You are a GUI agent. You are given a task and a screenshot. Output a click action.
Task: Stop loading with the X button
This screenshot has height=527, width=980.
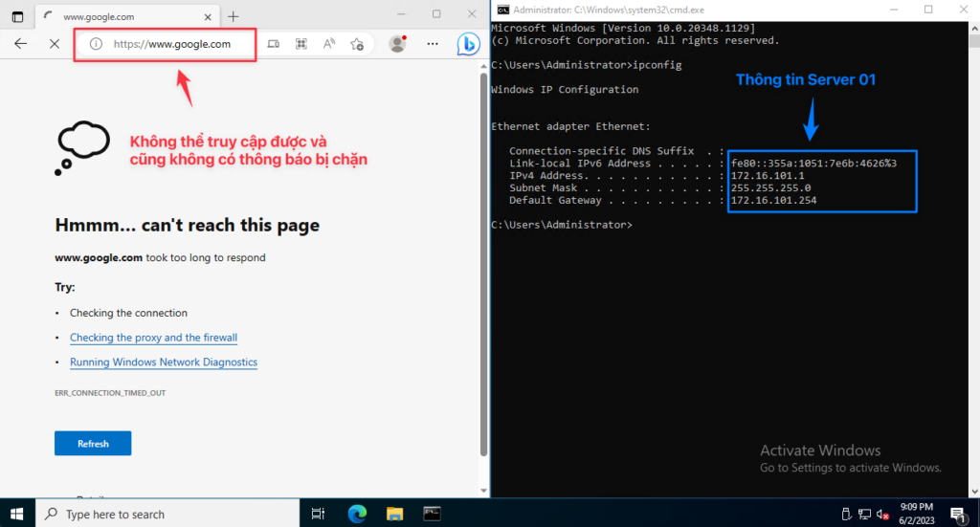click(55, 44)
